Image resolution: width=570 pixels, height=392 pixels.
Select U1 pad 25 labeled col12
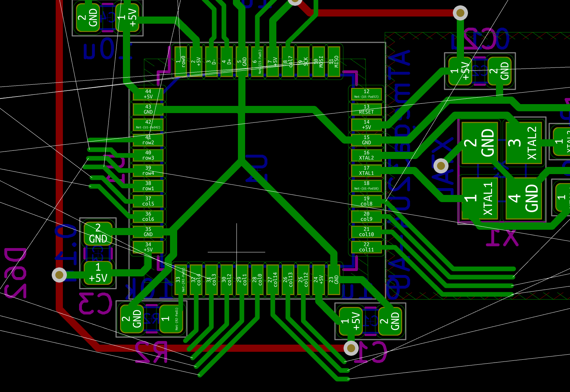(x=303, y=280)
